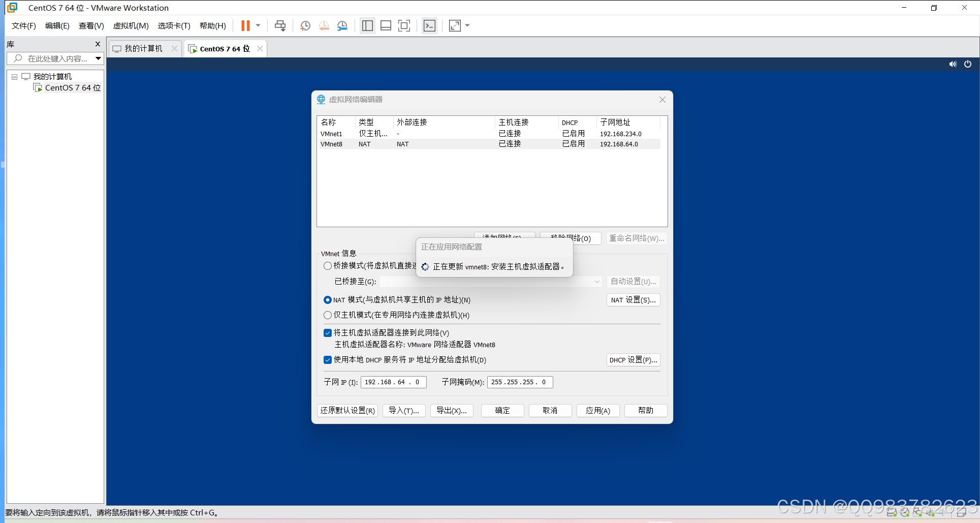Toggle connect host virtual adapter checkbox
Image resolution: width=980 pixels, height=523 pixels.
(328, 333)
